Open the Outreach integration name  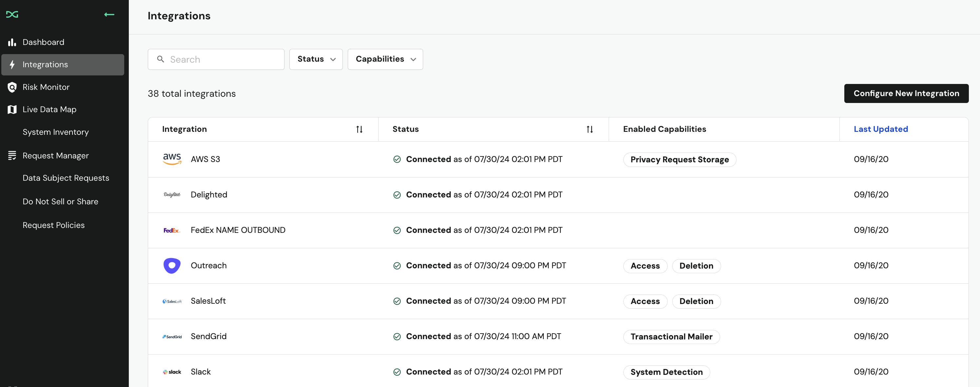tap(208, 266)
